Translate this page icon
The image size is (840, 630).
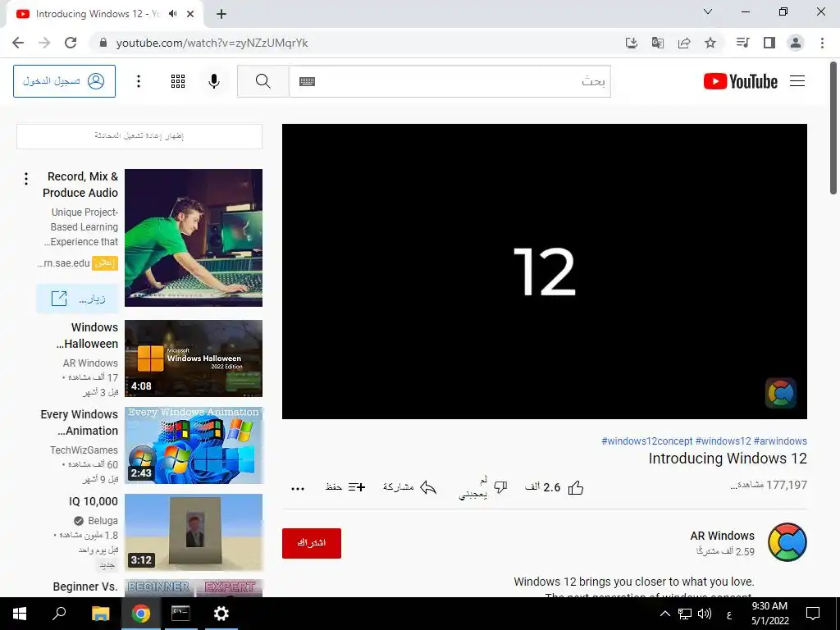pos(658,43)
